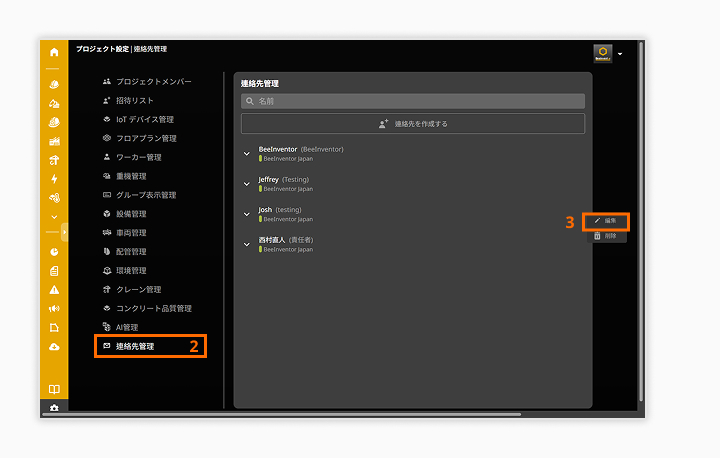
Task: Open the loudspeaker broadcast icon
Action: point(54,309)
